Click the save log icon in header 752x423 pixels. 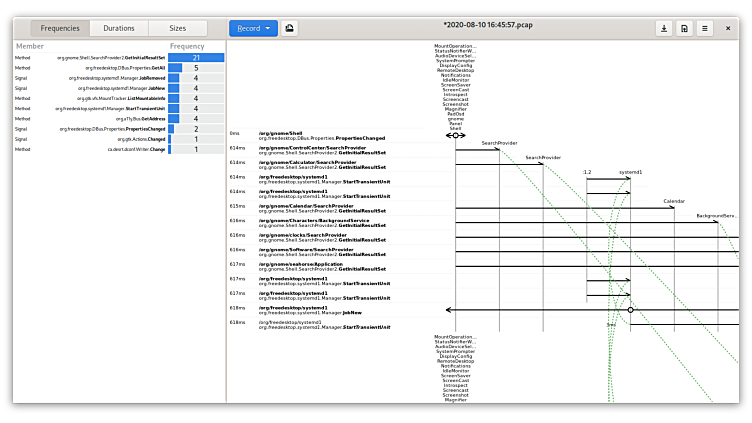pos(684,28)
